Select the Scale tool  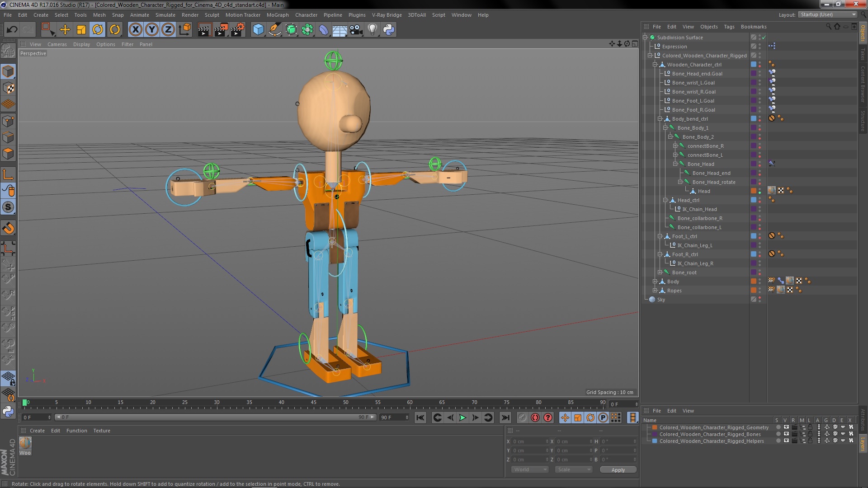(81, 30)
